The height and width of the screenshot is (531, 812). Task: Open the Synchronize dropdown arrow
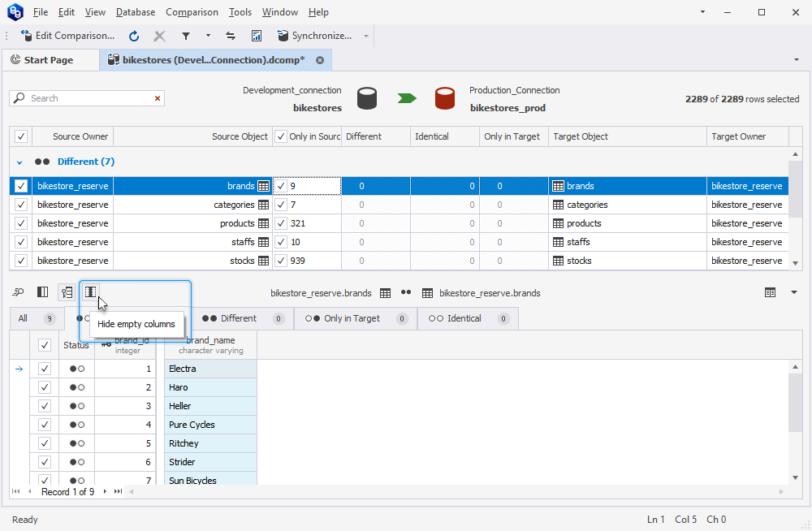(x=366, y=36)
